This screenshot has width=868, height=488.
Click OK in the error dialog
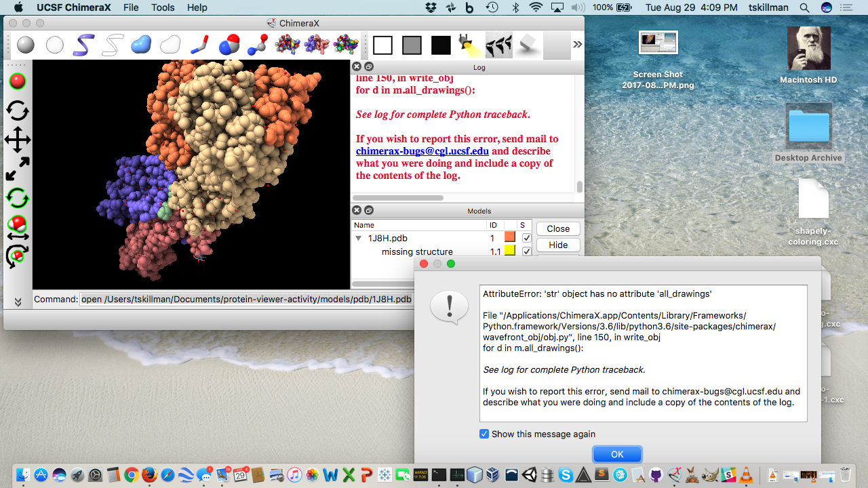coord(616,454)
